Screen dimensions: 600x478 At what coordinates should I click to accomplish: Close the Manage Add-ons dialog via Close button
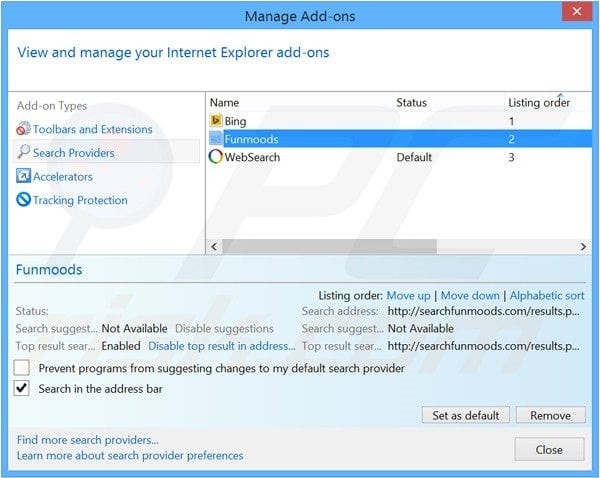click(549, 449)
